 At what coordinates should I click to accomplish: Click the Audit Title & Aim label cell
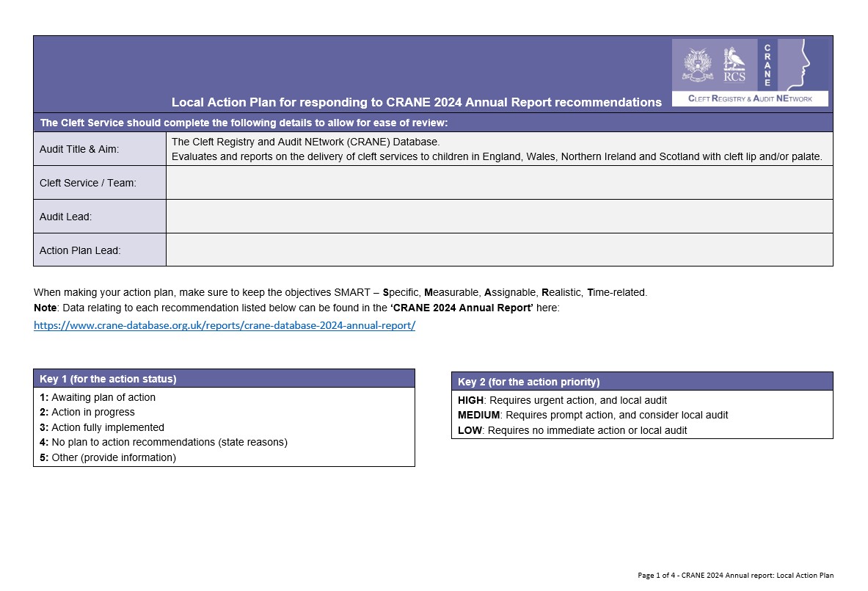(100, 149)
